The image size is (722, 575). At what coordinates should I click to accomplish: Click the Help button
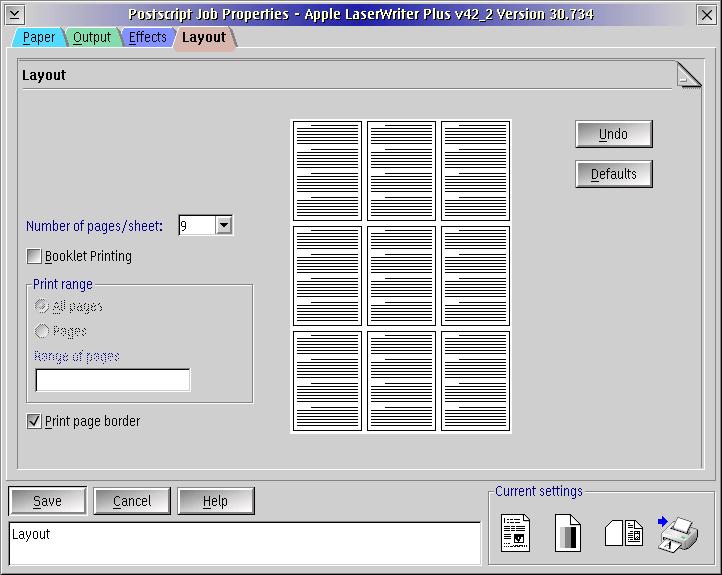pyautogui.click(x=215, y=501)
